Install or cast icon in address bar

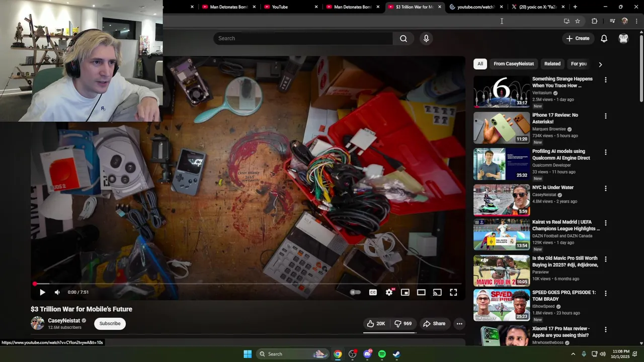(567, 21)
